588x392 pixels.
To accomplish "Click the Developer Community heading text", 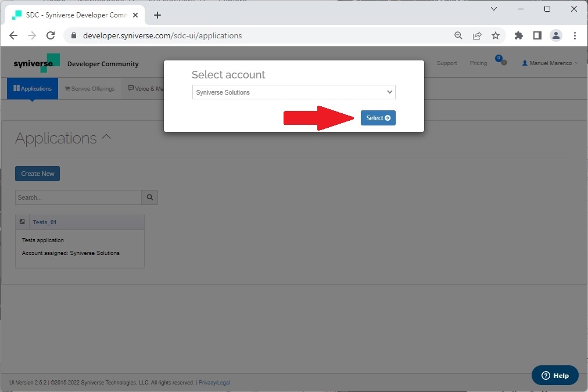I will (x=103, y=64).
